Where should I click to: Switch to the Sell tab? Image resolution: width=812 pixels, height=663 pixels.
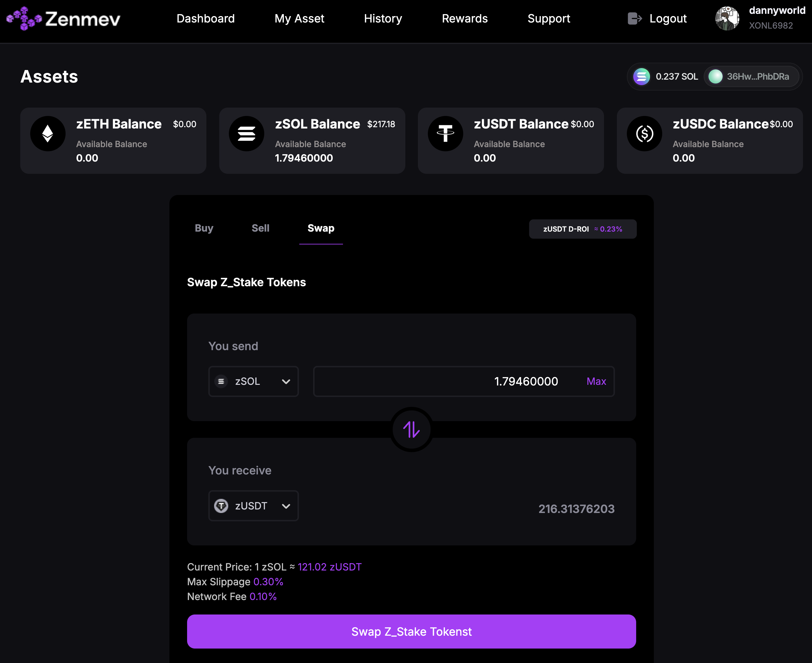(260, 228)
